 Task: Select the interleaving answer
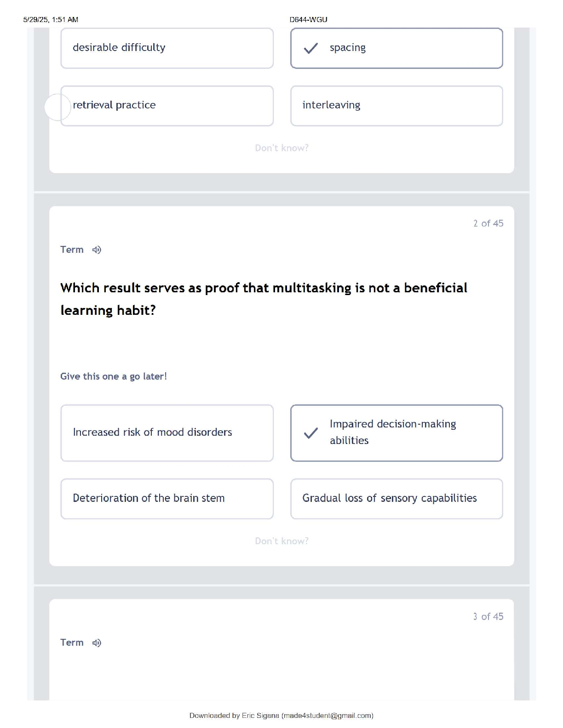point(396,106)
